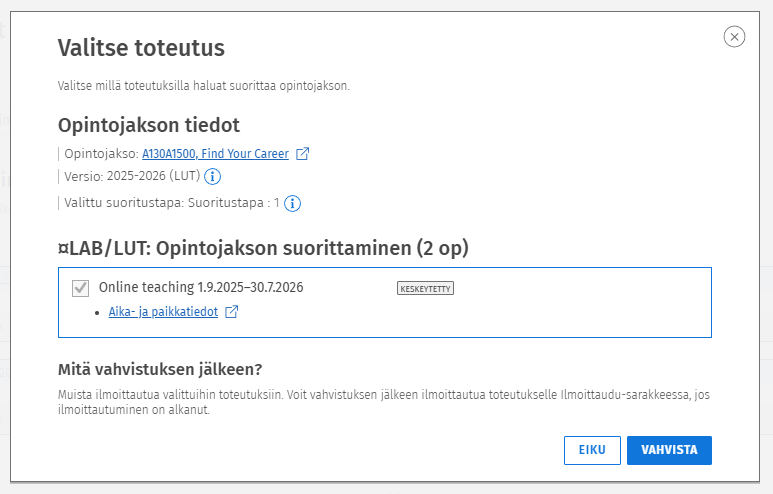The height and width of the screenshot is (494, 773).
Task: Select the Online teaching 1.9.2025–30.7.2026 label
Action: [201, 287]
